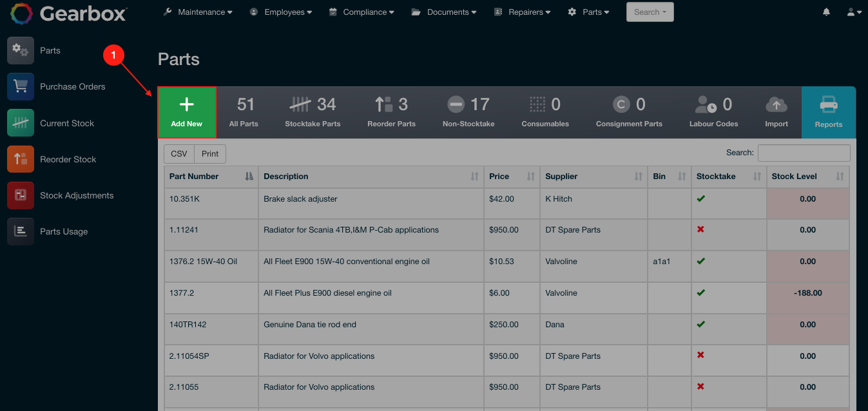
Task: Open the user account dropdown
Action: 854,12
